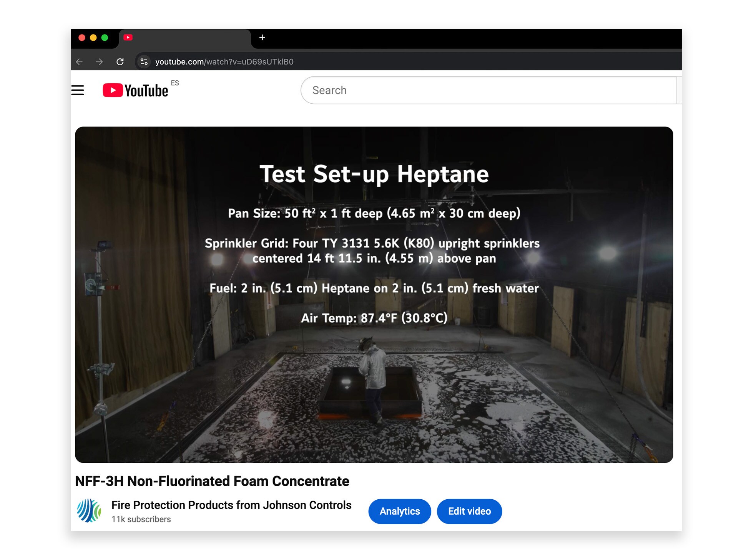Maximize window with green button
751x560 pixels.
[x=105, y=38]
